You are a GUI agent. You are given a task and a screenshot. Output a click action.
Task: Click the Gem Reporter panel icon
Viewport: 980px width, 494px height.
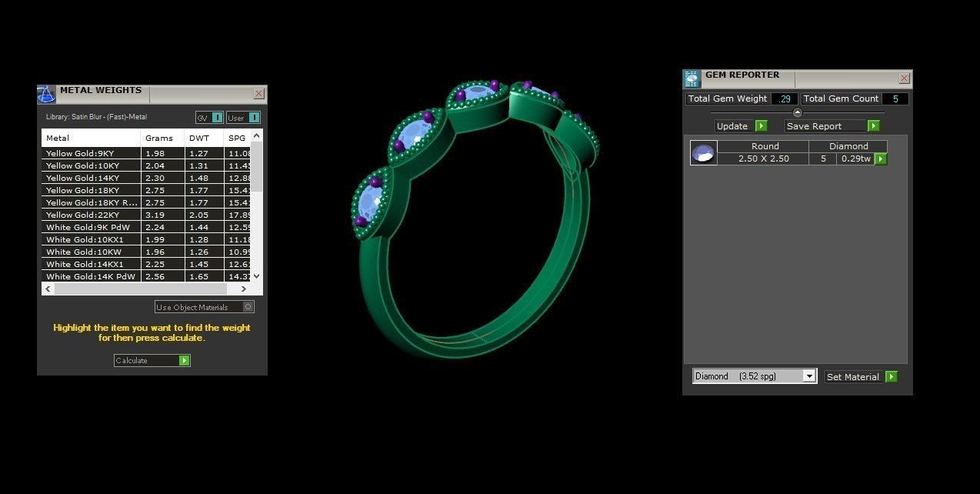point(692,78)
